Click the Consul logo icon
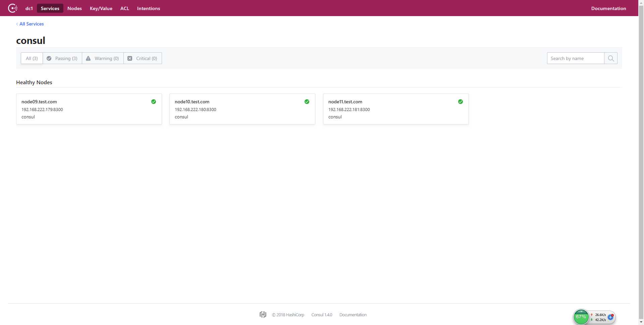The width and height of the screenshot is (644, 325). [x=13, y=8]
